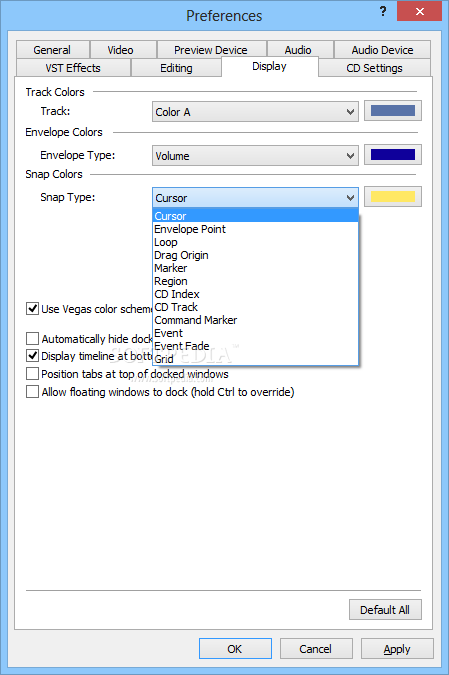Expand the Envelope Type dropdown
This screenshot has height=675, width=449.
click(x=255, y=155)
